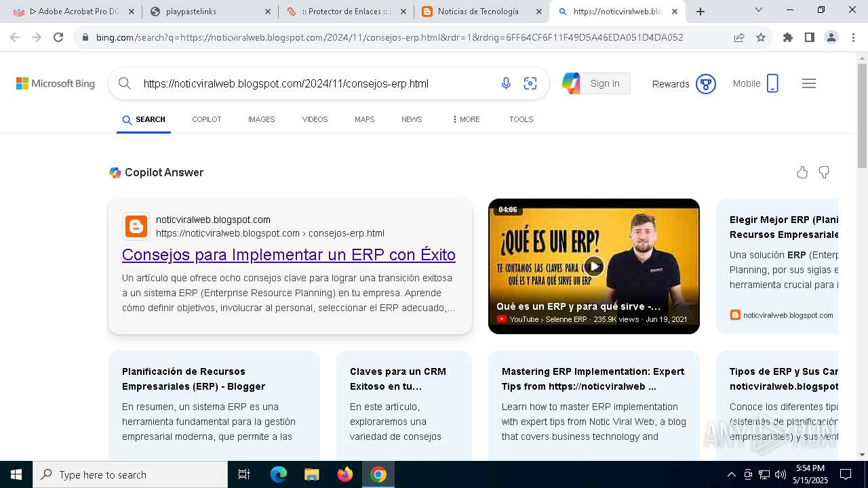Open visual search camera icon
Screen dimensions: 868x488
coord(530,83)
